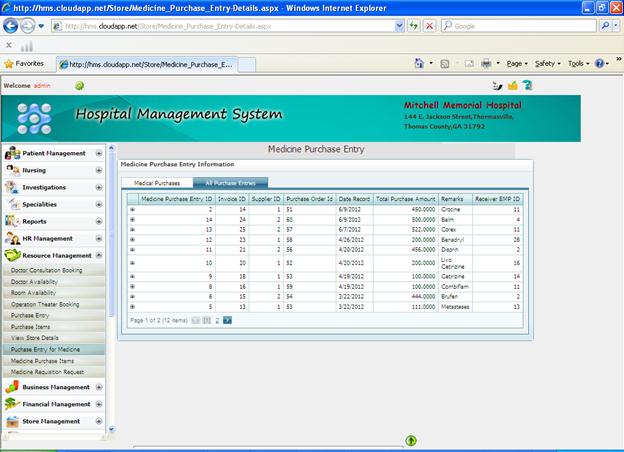This screenshot has width=624, height=452.
Task: Switch to the Medical Purchases tab
Action: pyautogui.click(x=157, y=183)
